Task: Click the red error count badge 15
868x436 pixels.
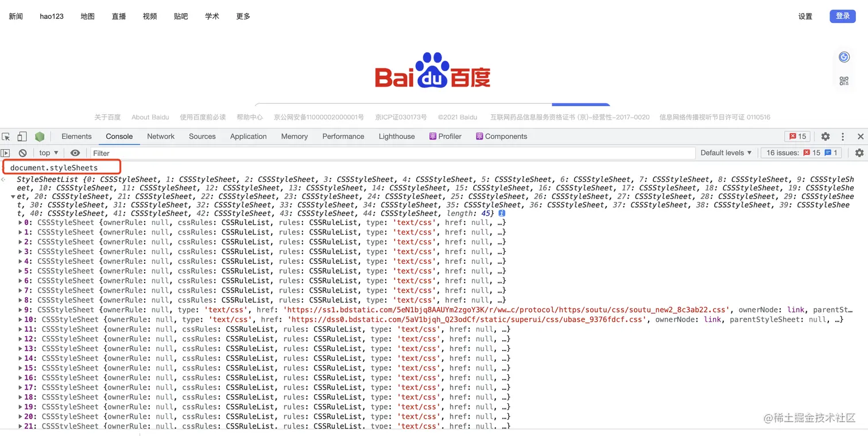Action: click(797, 137)
